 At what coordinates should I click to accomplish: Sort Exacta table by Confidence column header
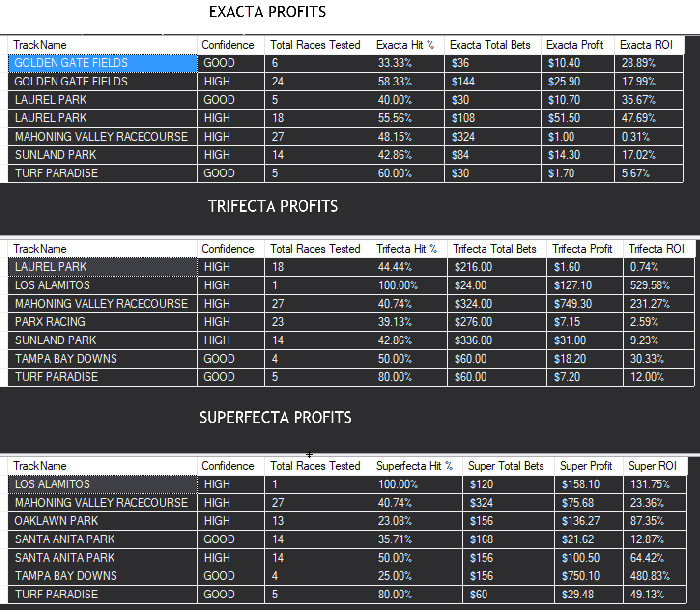230,45
